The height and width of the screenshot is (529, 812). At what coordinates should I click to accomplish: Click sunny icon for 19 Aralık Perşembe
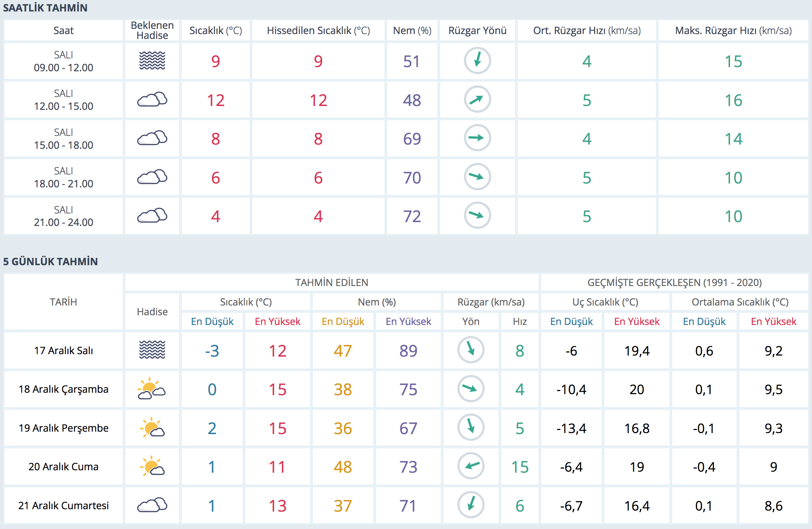point(152,428)
